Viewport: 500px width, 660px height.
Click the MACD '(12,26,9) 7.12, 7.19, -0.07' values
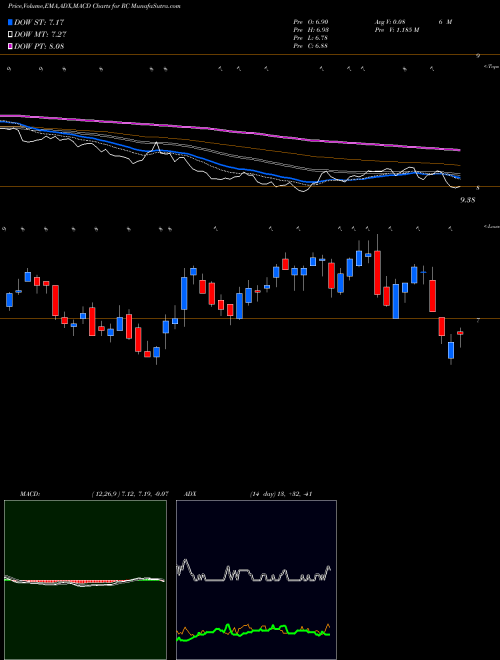[x=130, y=494]
